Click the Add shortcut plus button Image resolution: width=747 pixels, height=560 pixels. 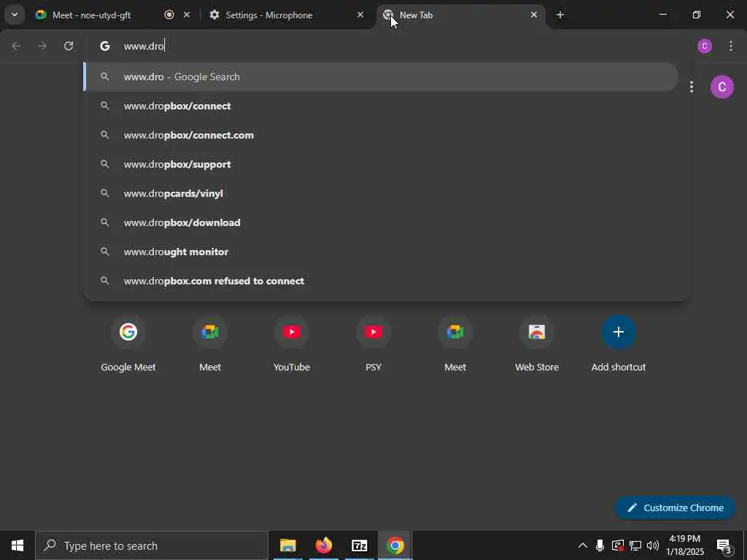(x=619, y=332)
